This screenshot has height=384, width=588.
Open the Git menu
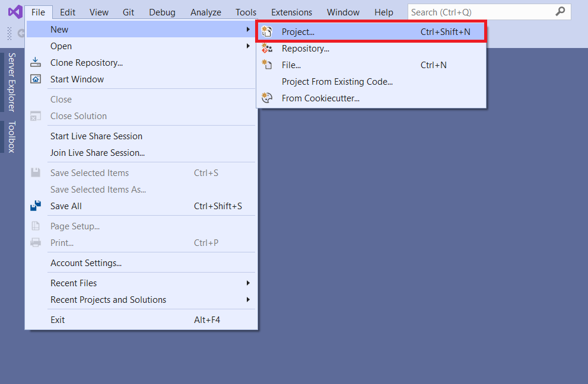point(128,12)
